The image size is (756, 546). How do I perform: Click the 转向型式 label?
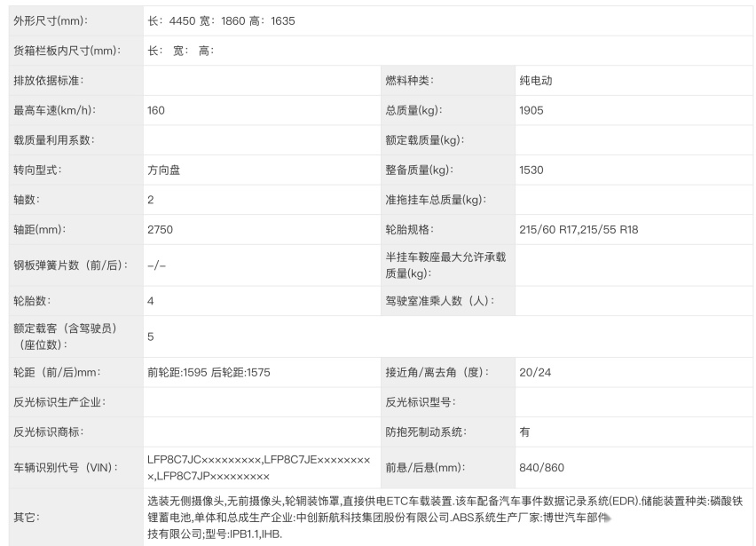click(37, 170)
